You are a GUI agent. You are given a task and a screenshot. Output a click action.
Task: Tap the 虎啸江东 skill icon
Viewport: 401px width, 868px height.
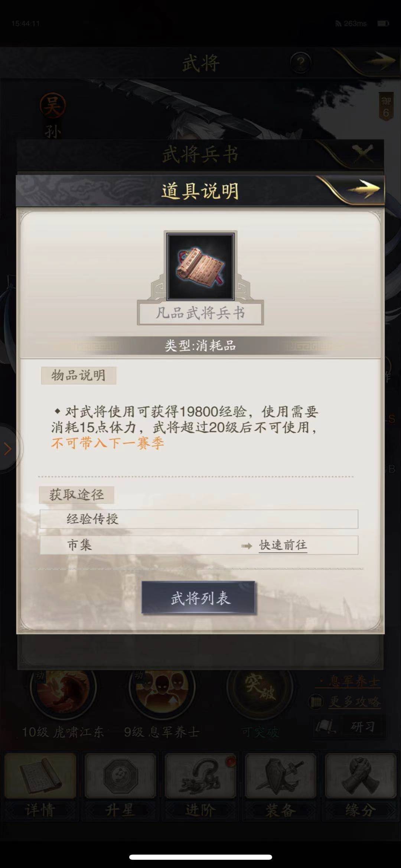[63, 689]
